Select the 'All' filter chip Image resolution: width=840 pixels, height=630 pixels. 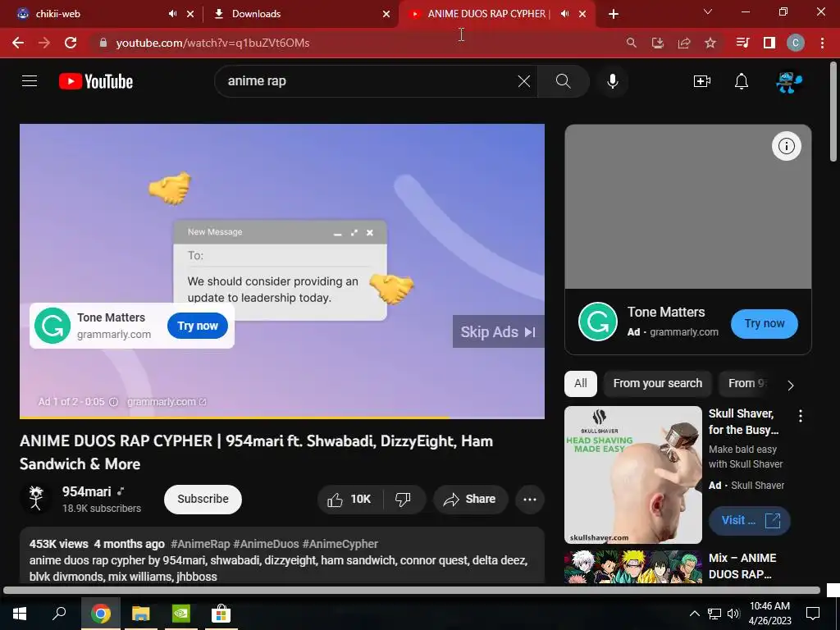(x=581, y=384)
